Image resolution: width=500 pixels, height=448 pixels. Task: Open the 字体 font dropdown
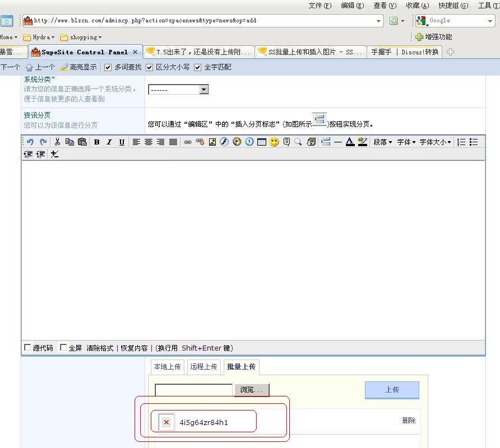point(406,142)
